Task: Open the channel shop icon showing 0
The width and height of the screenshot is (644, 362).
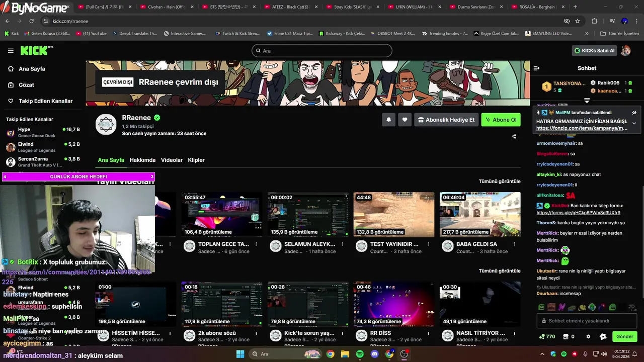Action: (x=569, y=336)
